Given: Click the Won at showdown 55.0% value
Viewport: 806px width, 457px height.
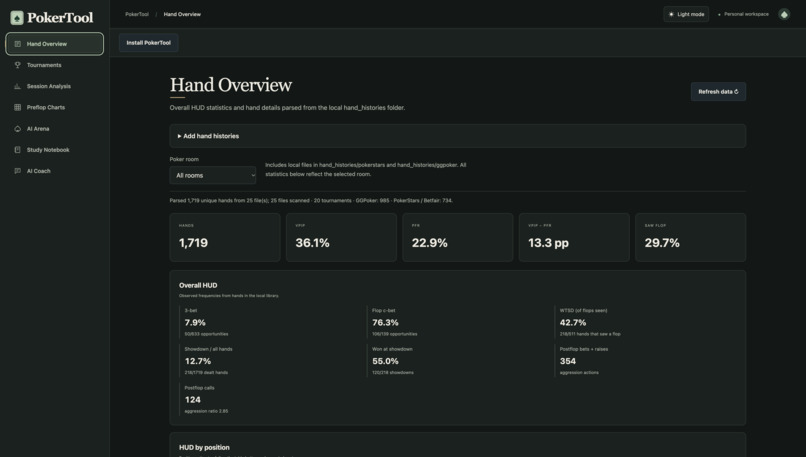Looking at the screenshot, I should click(385, 361).
